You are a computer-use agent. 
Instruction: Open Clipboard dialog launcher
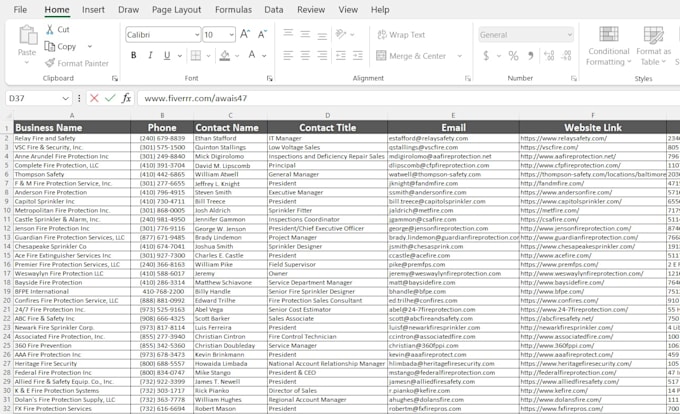point(115,78)
